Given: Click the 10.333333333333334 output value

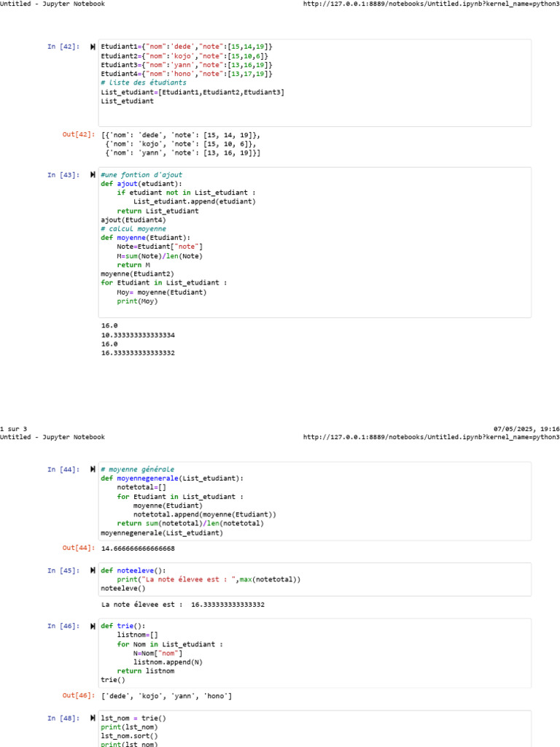Looking at the screenshot, I should tap(138, 335).
